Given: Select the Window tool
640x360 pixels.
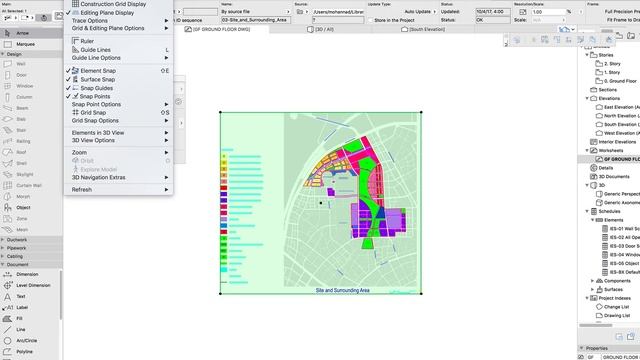Looking at the screenshot, I should click(31, 86).
